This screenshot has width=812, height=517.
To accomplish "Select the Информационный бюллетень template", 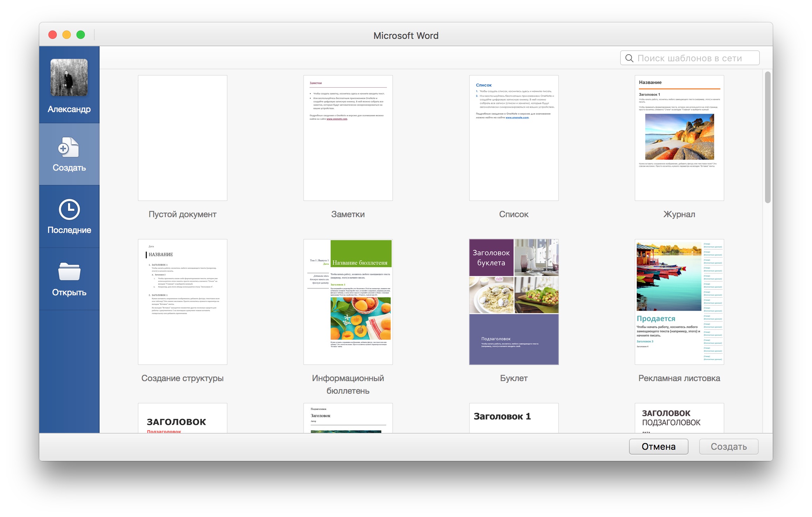I will 348,302.
